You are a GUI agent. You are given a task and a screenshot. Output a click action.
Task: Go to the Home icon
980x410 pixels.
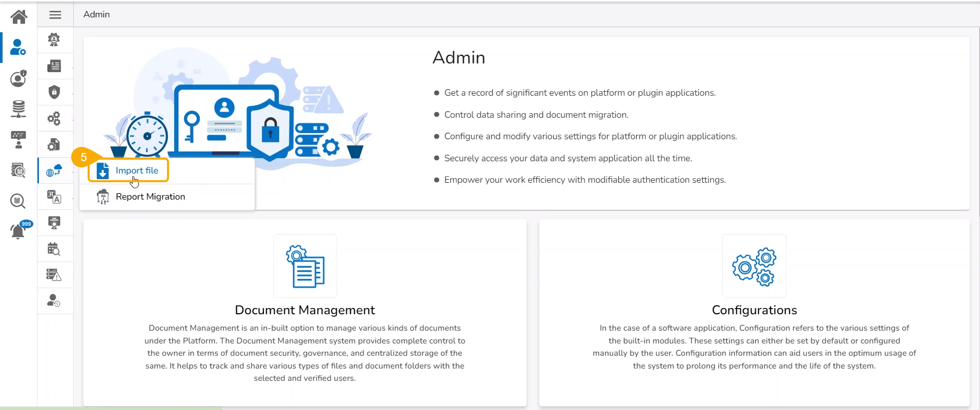pos(19,17)
